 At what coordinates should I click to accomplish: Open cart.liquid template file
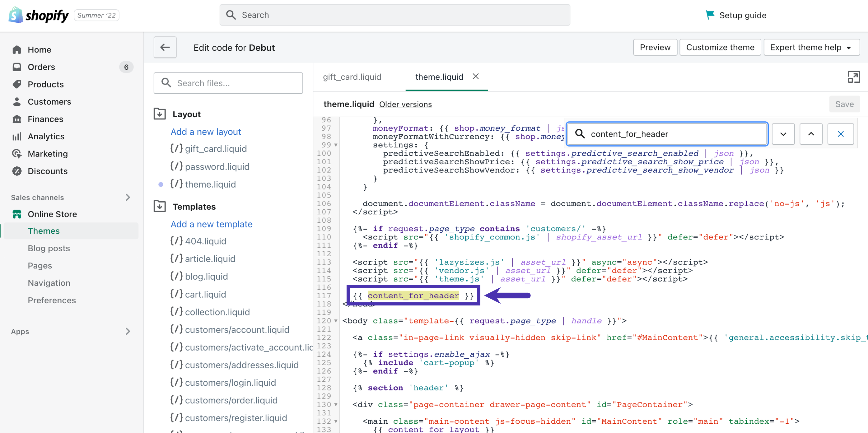pos(205,294)
